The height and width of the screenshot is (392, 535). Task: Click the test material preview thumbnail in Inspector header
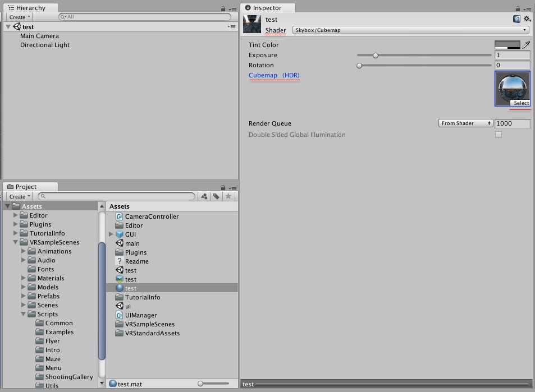coord(252,24)
